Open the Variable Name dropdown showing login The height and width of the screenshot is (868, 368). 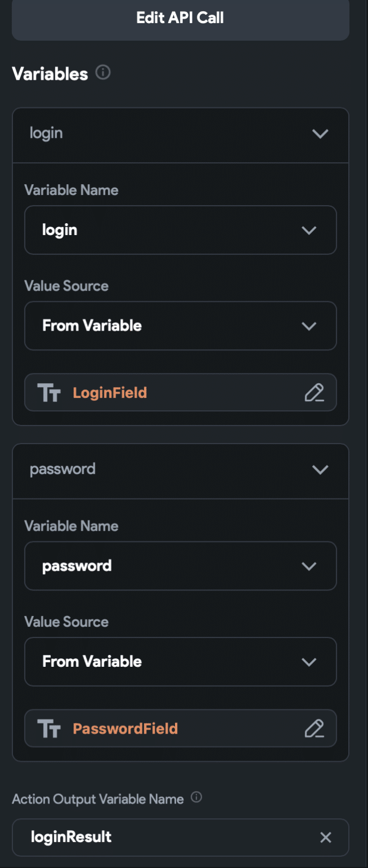click(181, 230)
